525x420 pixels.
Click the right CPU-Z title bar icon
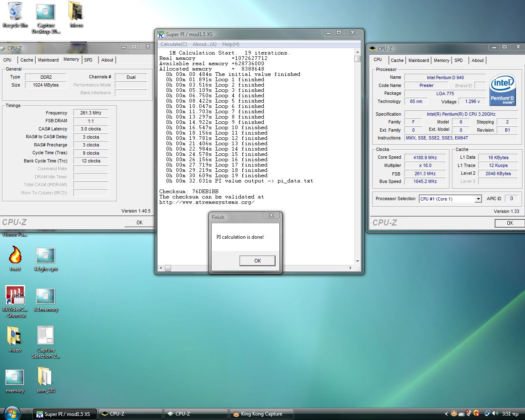pyautogui.click(x=372, y=48)
